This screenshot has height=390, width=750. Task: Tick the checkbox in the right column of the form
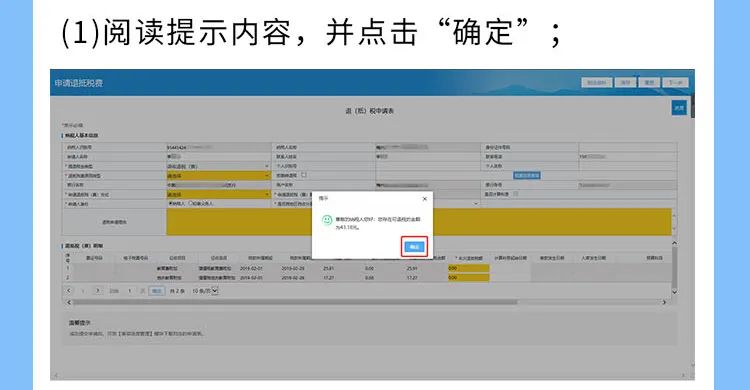click(x=516, y=194)
